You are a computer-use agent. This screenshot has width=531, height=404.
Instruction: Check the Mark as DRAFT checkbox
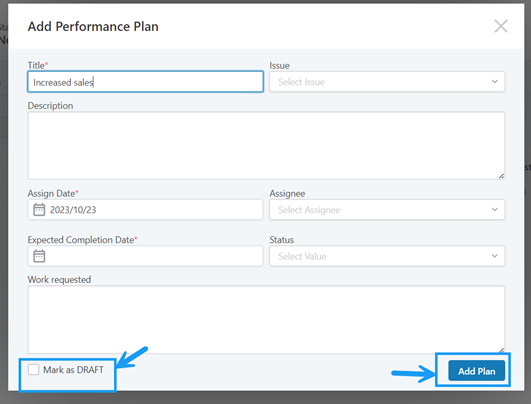(34, 369)
